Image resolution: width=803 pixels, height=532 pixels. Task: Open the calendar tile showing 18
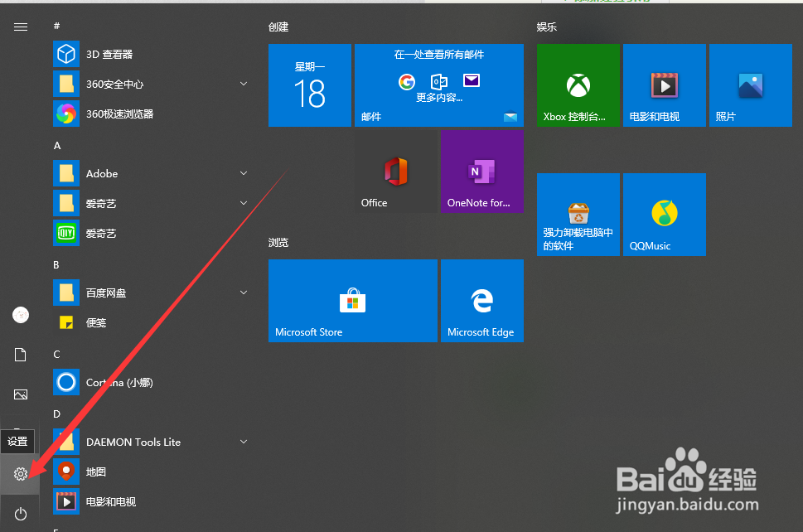(x=310, y=85)
